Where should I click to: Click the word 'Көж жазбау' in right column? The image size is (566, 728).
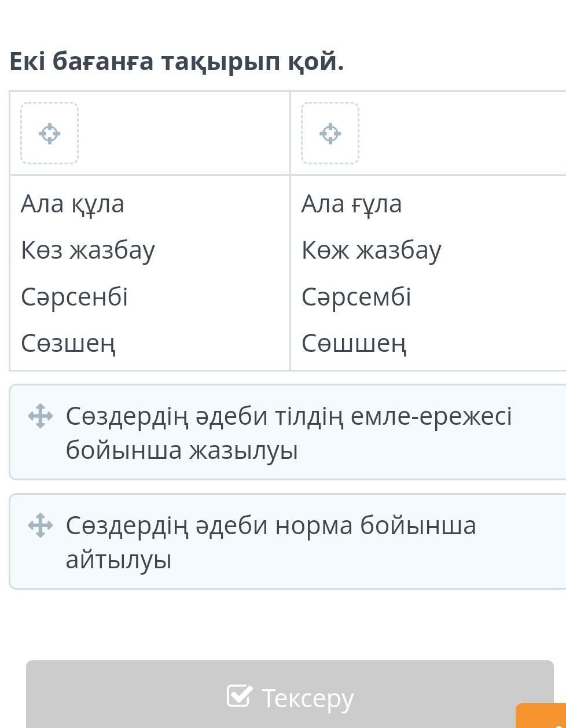[x=371, y=250]
